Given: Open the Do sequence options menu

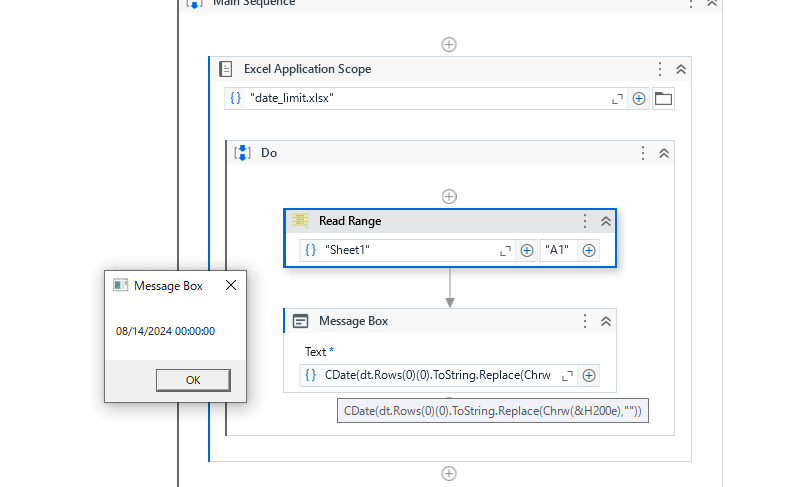Looking at the screenshot, I should [x=643, y=153].
